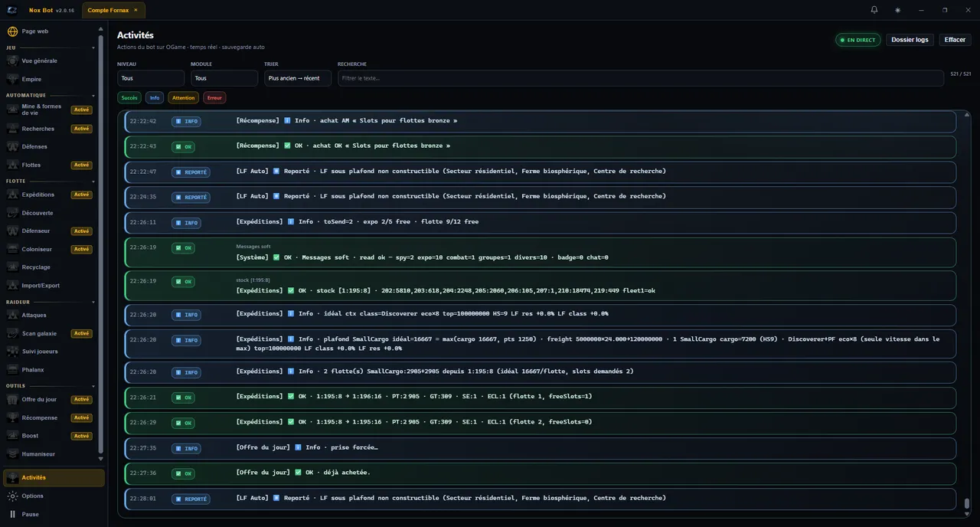Click the Nox Bot logo icon
This screenshot has height=527, width=980.
click(12, 10)
